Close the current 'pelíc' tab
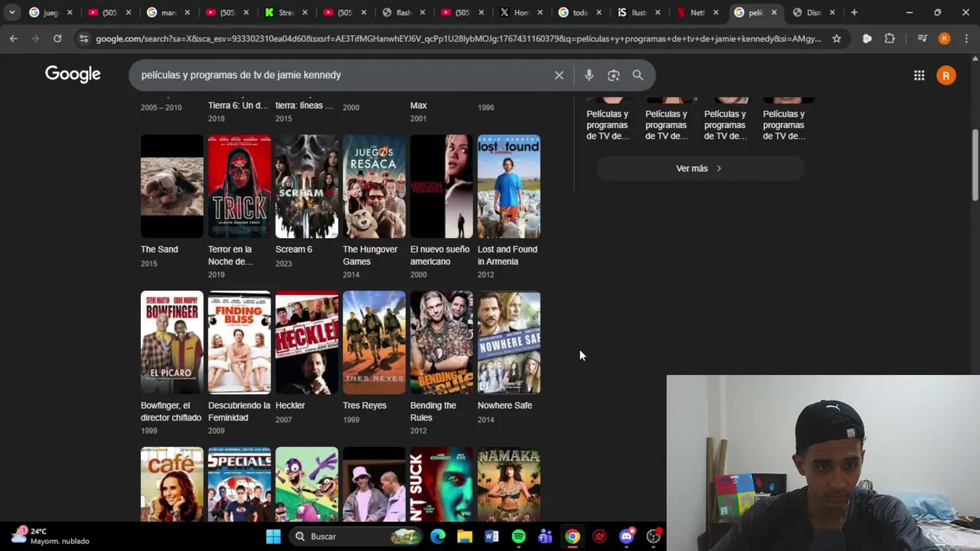980x551 pixels. 774,12
